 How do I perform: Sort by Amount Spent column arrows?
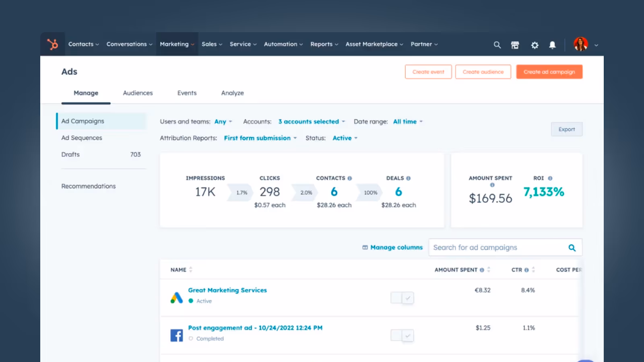(x=489, y=269)
